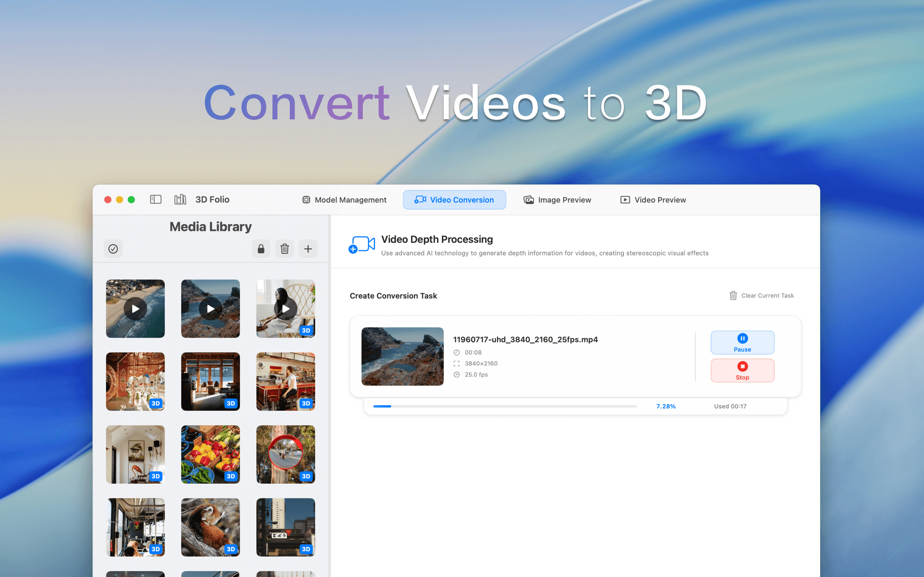This screenshot has height=577, width=924.
Task: Click the select-all checkmark circle in Media Library
Action: (113, 249)
